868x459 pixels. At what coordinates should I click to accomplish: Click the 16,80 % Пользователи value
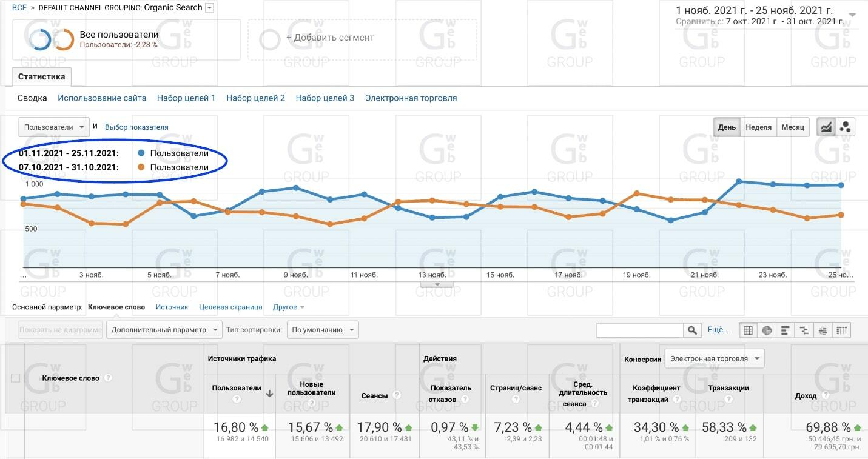(235, 427)
